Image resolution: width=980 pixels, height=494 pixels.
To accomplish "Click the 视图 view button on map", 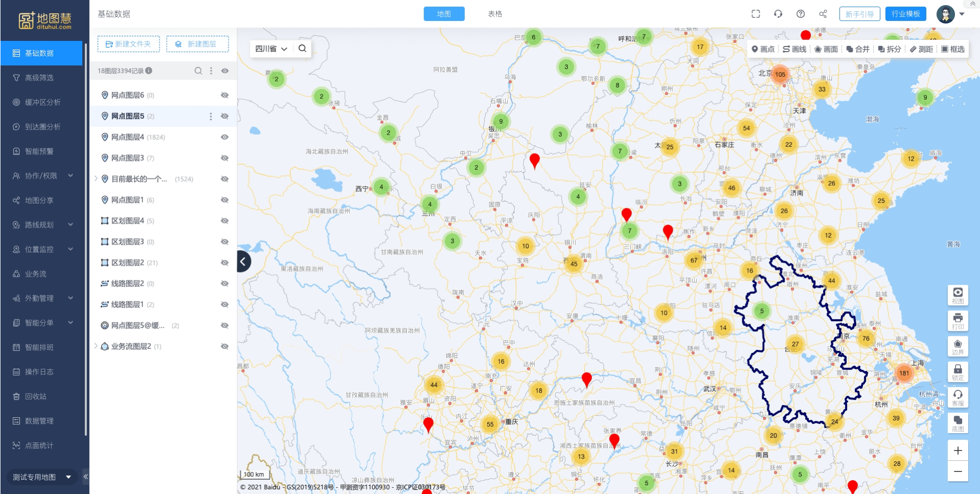I will (x=958, y=295).
